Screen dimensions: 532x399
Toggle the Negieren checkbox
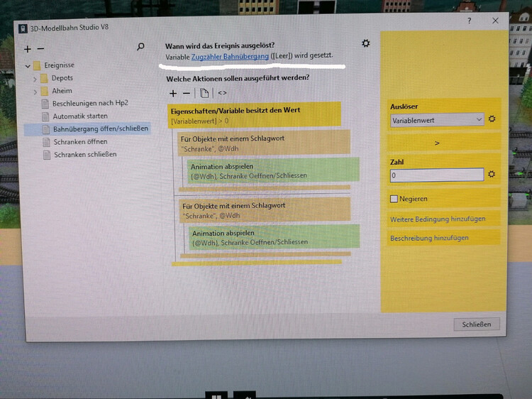pyautogui.click(x=394, y=199)
